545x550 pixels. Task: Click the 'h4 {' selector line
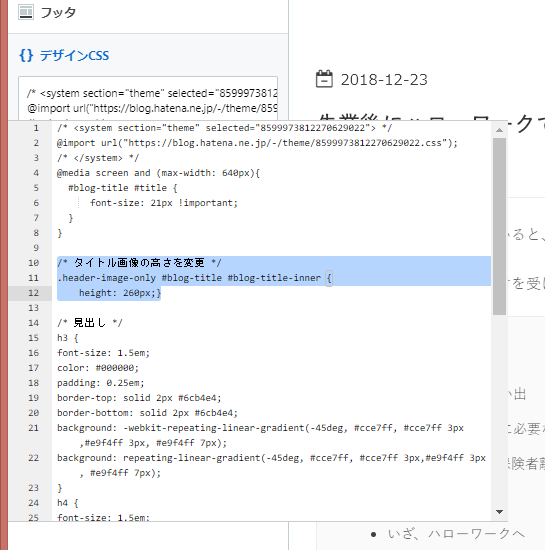(x=68, y=503)
